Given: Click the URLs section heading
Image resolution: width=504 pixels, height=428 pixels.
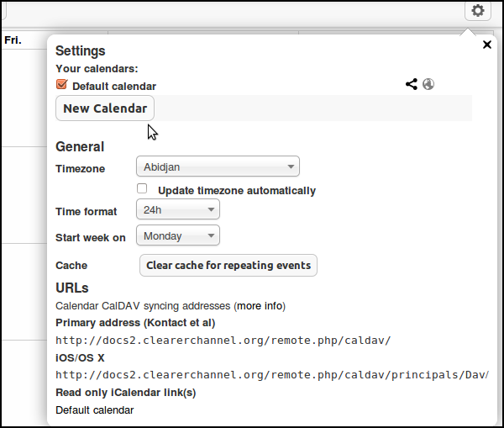Looking at the screenshot, I should (72, 288).
